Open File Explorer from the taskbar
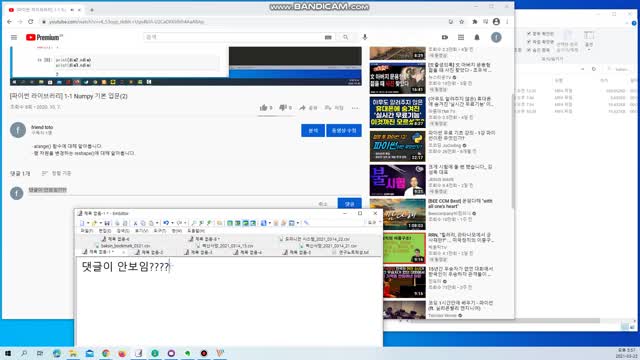 [x=73, y=353]
